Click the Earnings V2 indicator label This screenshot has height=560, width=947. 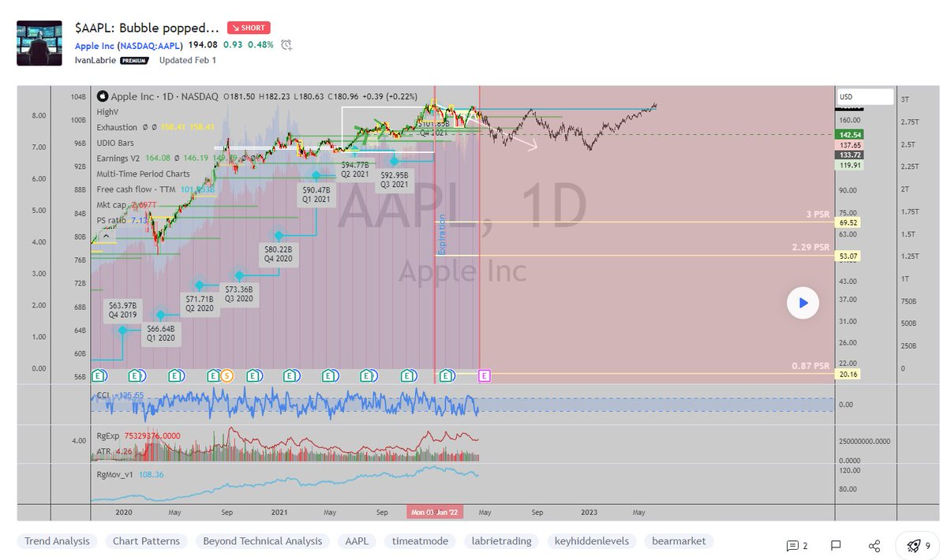click(118, 158)
